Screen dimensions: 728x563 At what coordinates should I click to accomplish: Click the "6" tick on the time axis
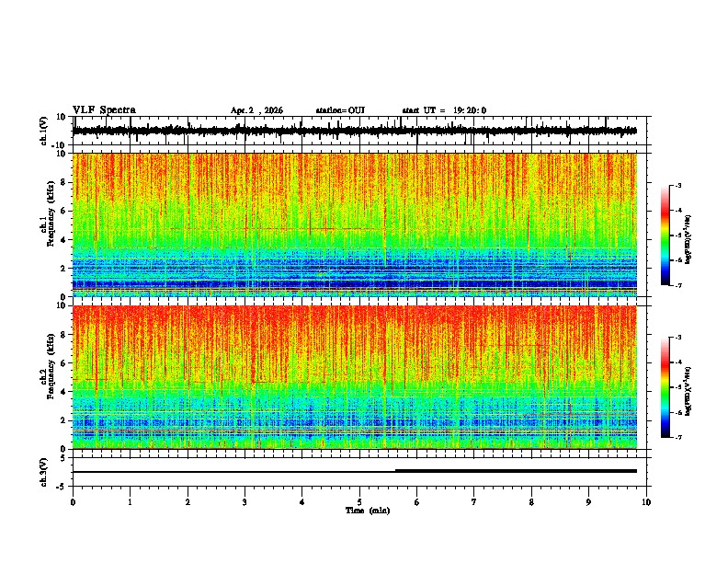(417, 502)
